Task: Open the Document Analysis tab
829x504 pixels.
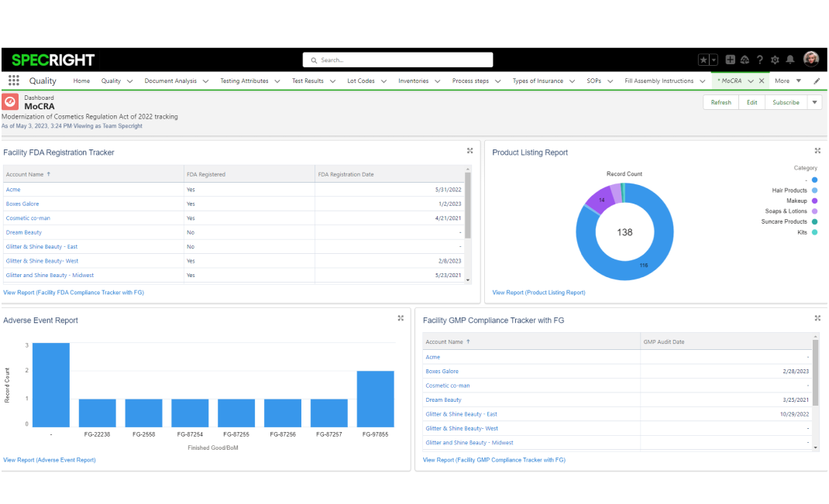Action: pos(170,81)
